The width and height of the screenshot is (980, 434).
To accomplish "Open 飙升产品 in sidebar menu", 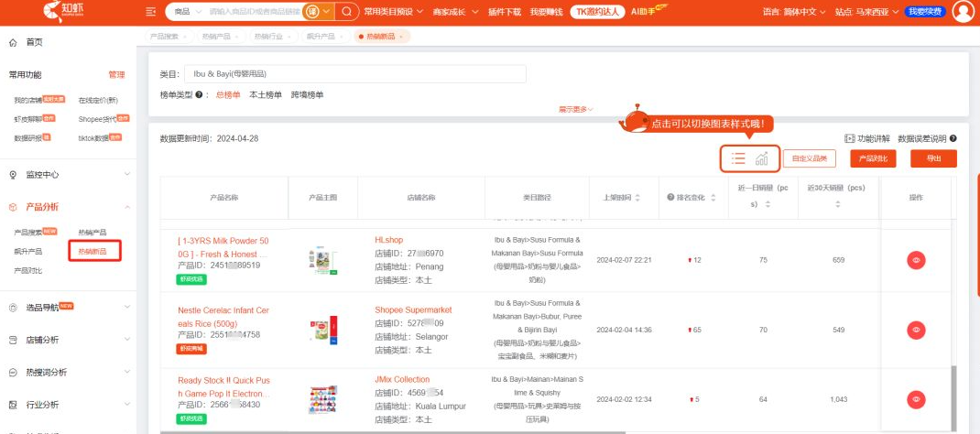I will pyautogui.click(x=28, y=252).
